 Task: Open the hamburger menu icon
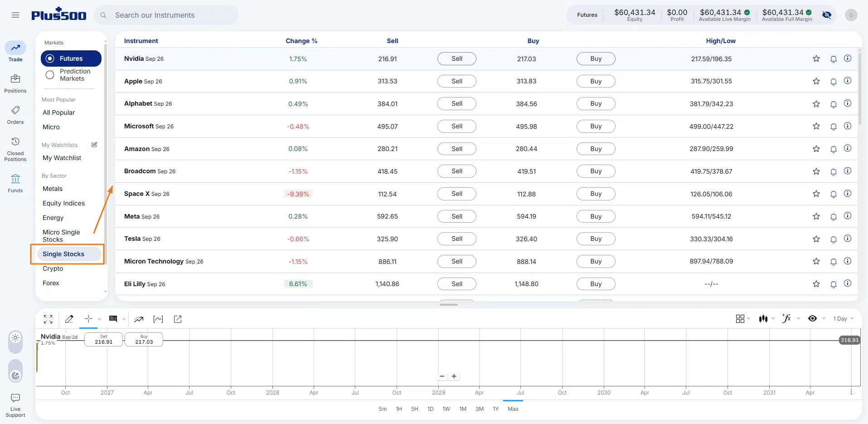[x=15, y=15]
